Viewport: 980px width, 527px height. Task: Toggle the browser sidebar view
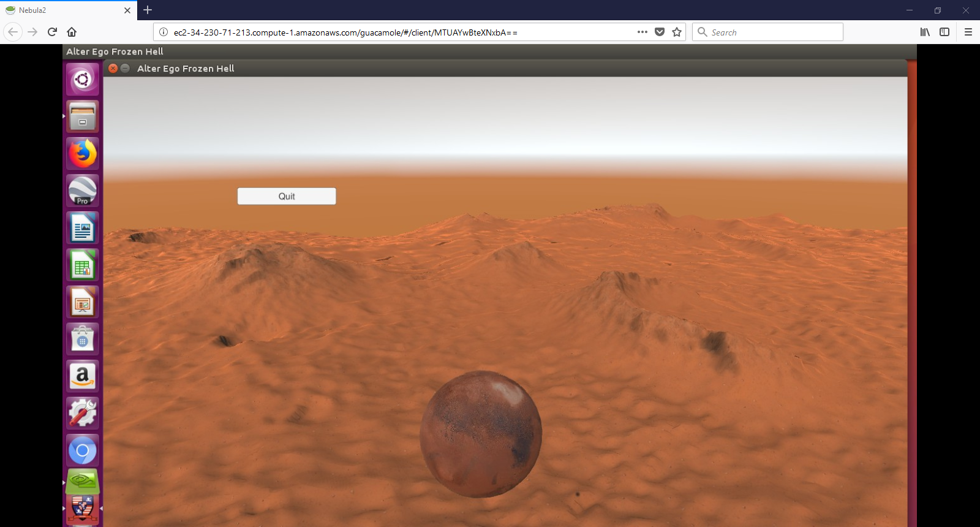pos(944,32)
